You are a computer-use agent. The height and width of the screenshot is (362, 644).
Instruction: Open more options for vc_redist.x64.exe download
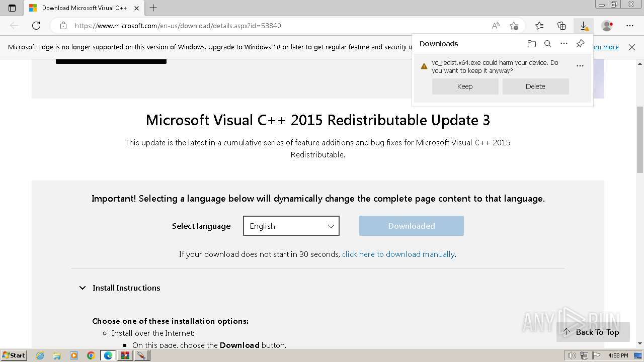coord(580,66)
